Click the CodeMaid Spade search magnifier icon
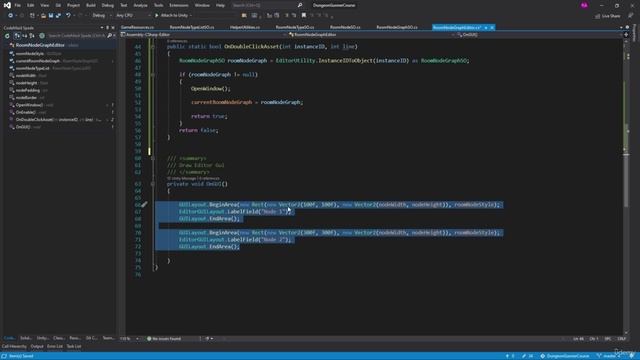This screenshot has width=640, height=360. click(x=109, y=36)
